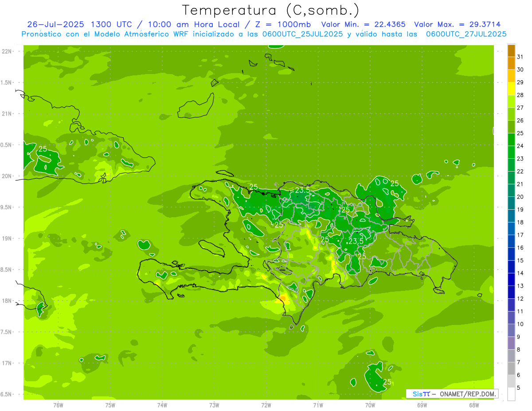Click the legend value "22"

(520, 172)
